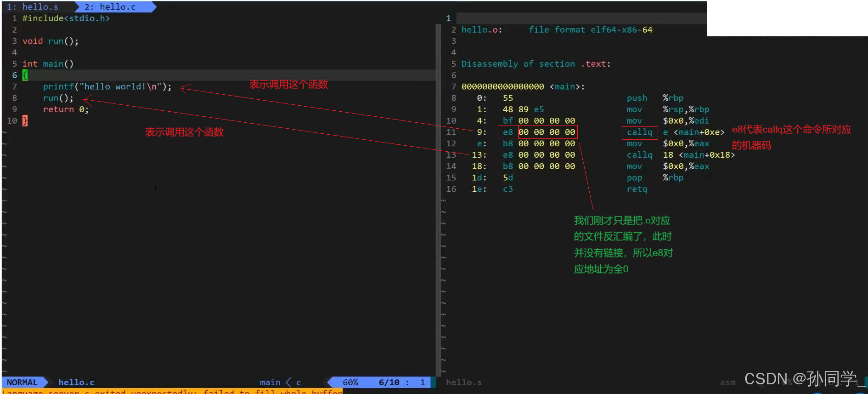Switch to the "1: hello.s" tab
This screenshot has width=868, height=394.
coord(33,7)
